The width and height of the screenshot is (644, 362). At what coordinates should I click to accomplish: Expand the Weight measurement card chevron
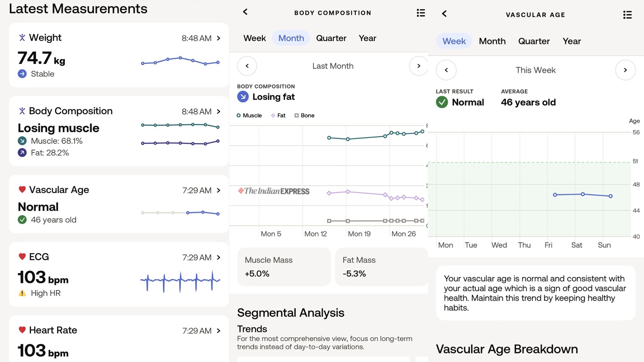tap(219, 38)
